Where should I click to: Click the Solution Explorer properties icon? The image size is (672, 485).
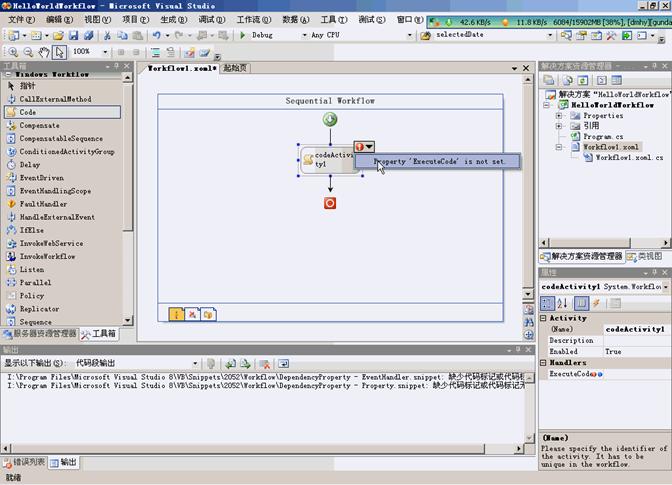click(548, 81)
